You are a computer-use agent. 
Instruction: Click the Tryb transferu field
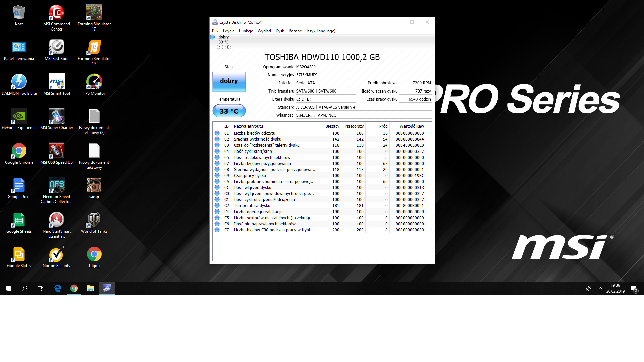(x=325, y=91)
